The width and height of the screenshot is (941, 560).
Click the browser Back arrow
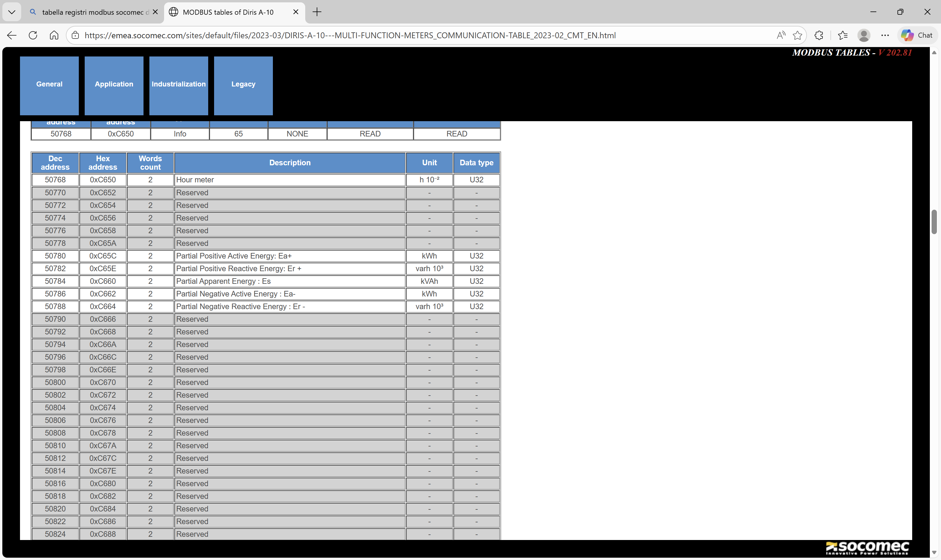point(12,35)
